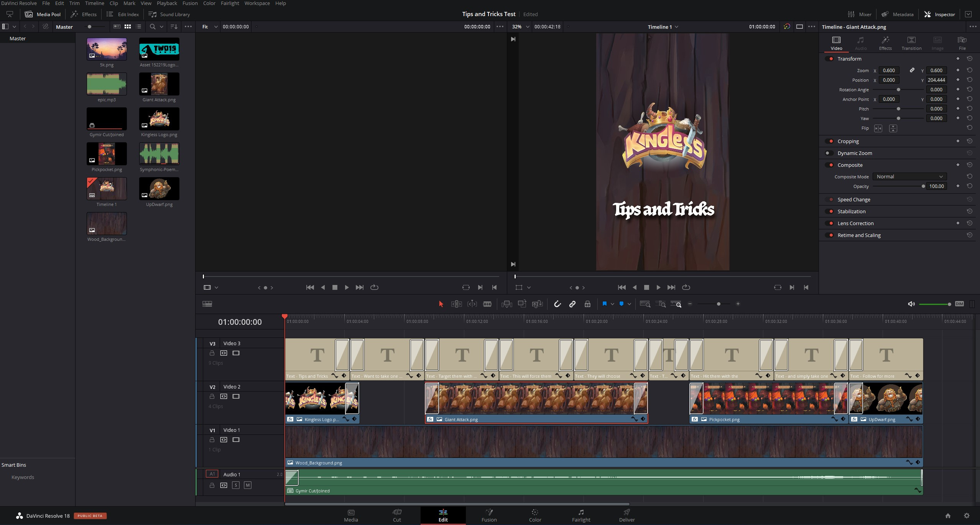Open the viewer 32% zoom dropdown
This screenshot has height=525, width=980.
(521, 27)
